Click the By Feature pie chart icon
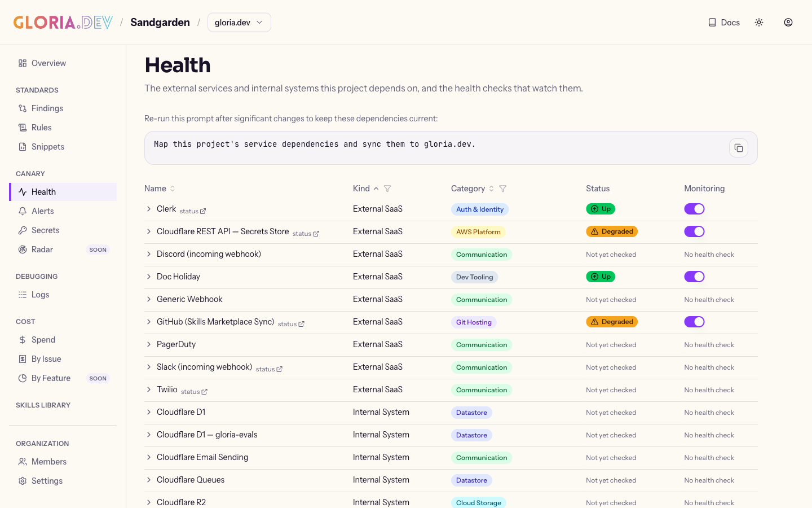Screen dimensions: 812x508 coord(23,378)
